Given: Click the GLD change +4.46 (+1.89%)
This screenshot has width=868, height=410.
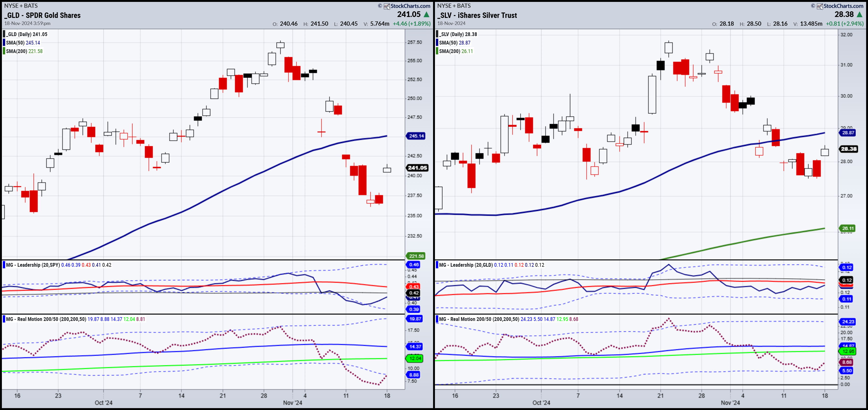Looking at the screenshot, I should coord(412,24).
